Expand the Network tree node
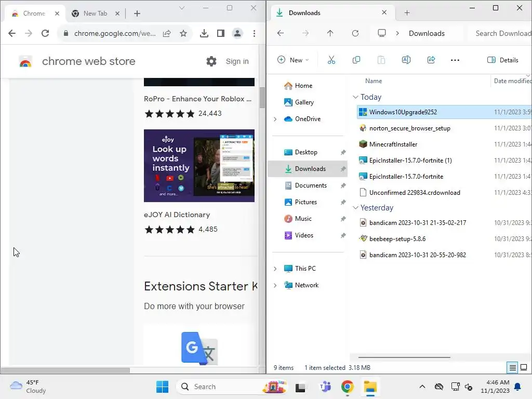This screenshot has width=532, height=399. tap(275, 285)
